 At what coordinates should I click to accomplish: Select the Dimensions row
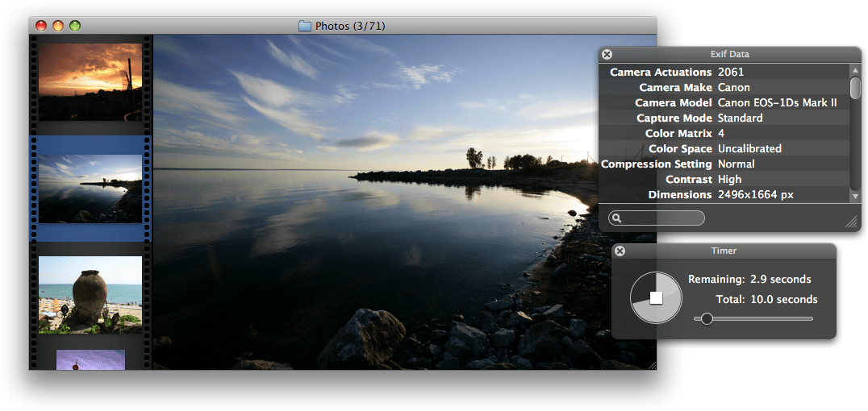tap(724, 195)
